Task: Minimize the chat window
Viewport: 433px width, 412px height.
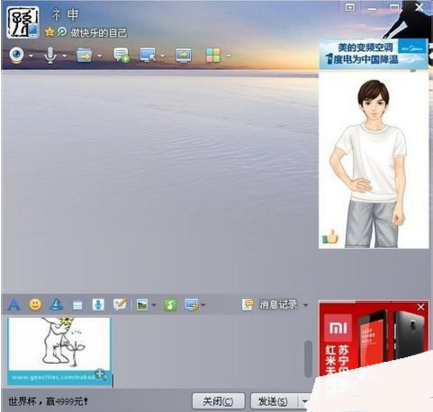Action: (x=372, y=8)
